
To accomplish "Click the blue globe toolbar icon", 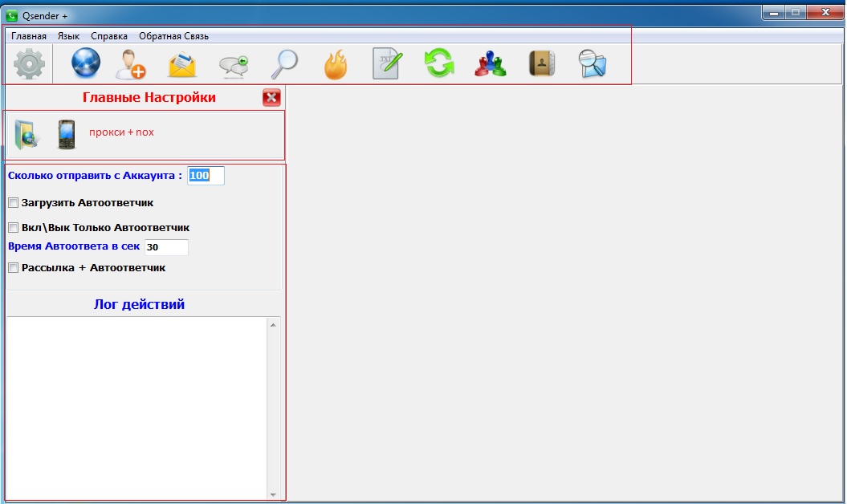I will click(86, 63).
